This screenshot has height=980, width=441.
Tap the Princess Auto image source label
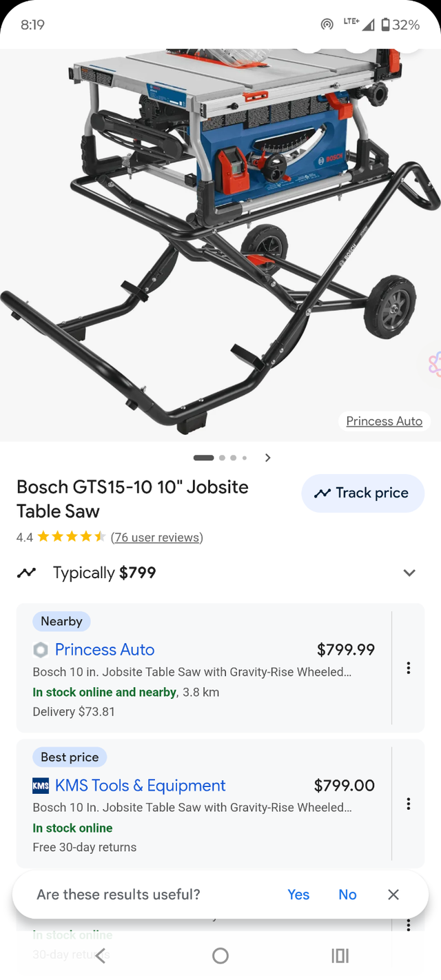click(384, 421)
